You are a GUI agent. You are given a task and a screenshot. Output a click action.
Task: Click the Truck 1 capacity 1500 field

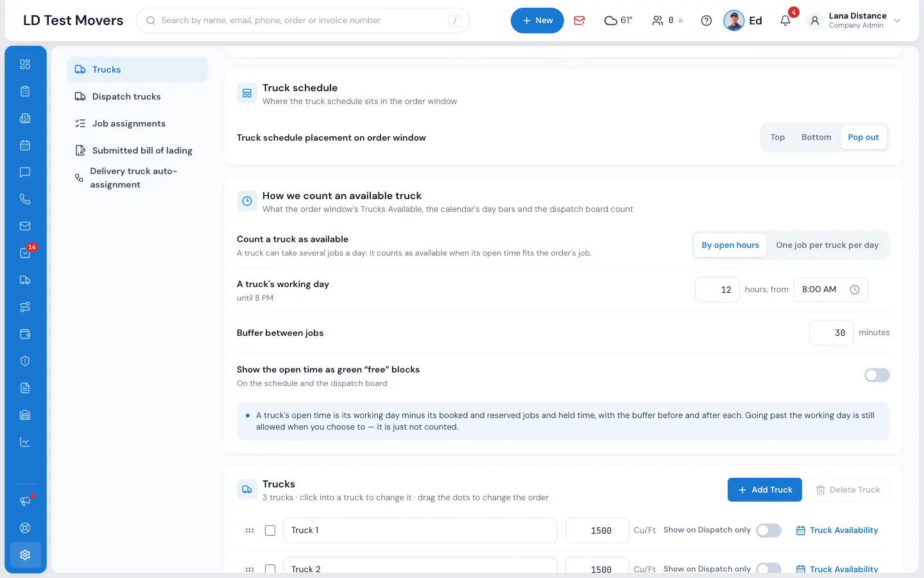(x=597, y=530)
